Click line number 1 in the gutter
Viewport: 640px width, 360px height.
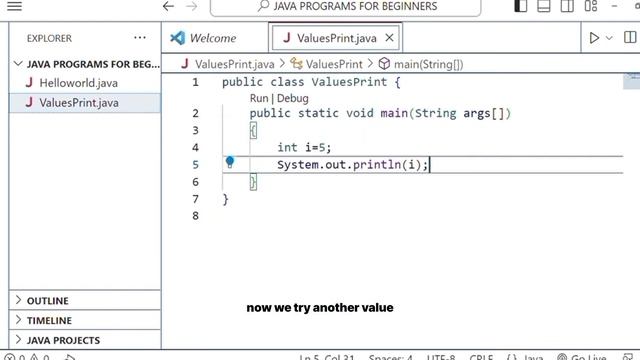pyautogui.click(x=196, y=82)
